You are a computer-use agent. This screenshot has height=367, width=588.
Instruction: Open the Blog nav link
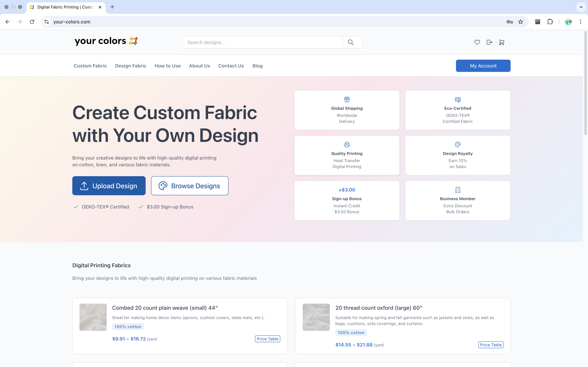[x=257, y=66]
